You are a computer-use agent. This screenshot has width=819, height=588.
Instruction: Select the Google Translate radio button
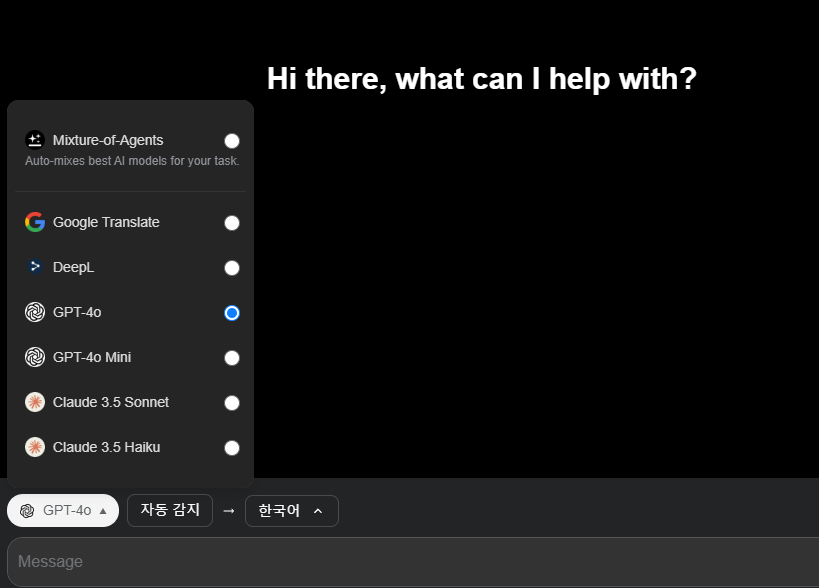pyautogui.click(x=232, y=222)
